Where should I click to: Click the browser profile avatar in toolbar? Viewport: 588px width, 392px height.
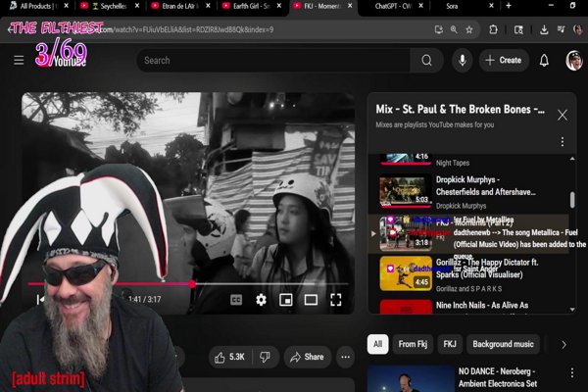tap(578, 29)
